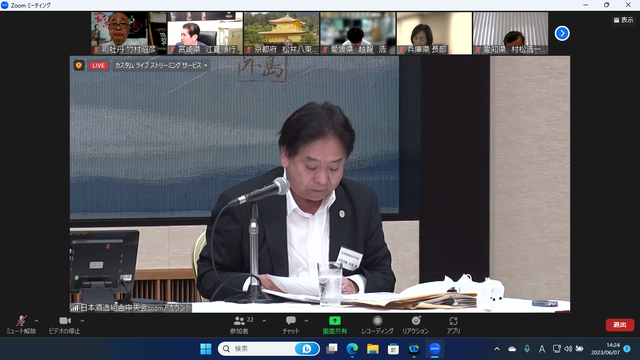Open the clock and calendar flyout

tap(605, 349)
